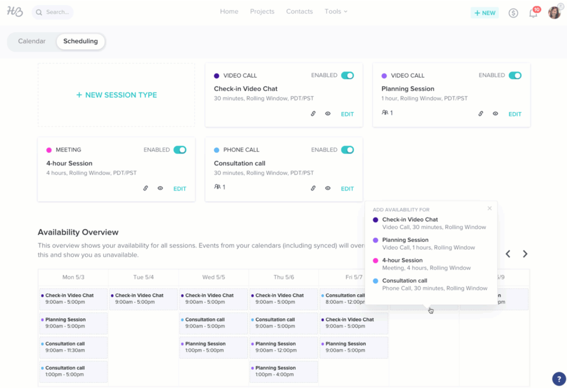Copy link for 4-hour Session
Image resolution: width=567 pixels, height=392 pixels.
click(145, 188)
